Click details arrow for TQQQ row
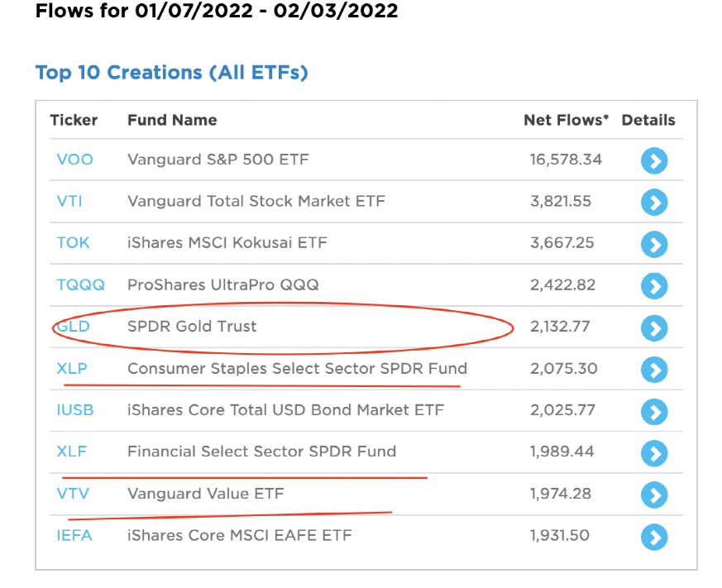Screen dimensions: 722x588 (x=654, y=286)
